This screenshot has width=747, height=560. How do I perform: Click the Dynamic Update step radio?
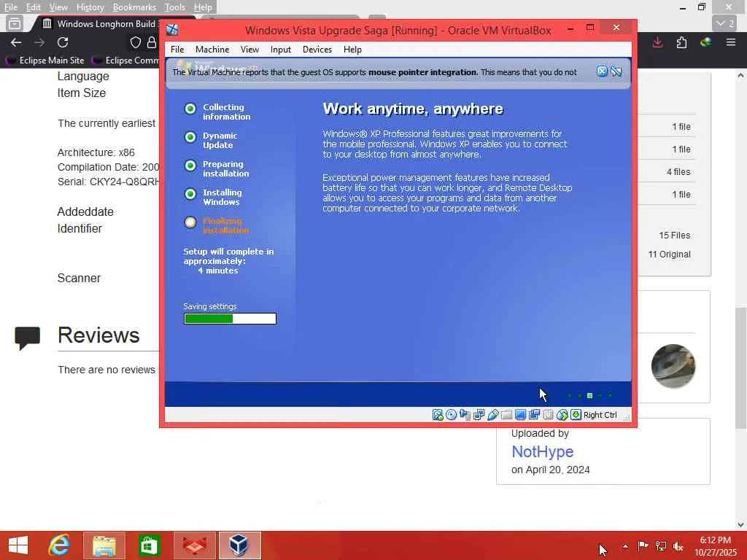click(x=190, y=138)
